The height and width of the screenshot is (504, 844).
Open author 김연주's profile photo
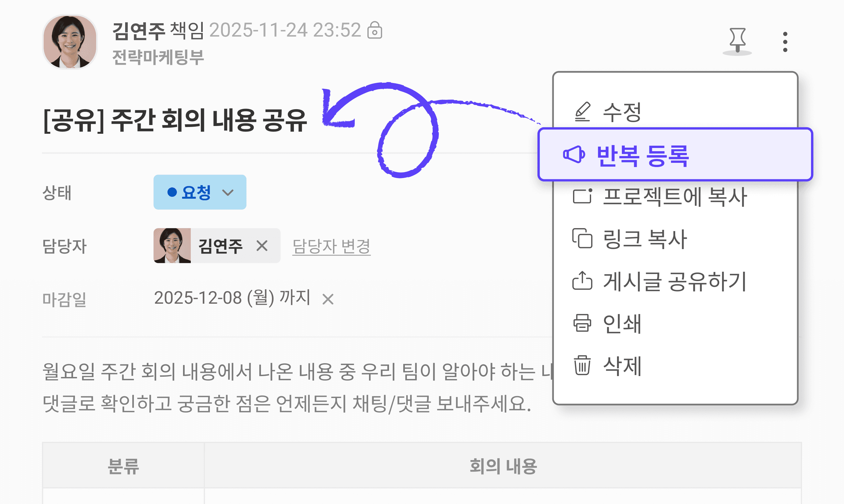pos(70,42)
